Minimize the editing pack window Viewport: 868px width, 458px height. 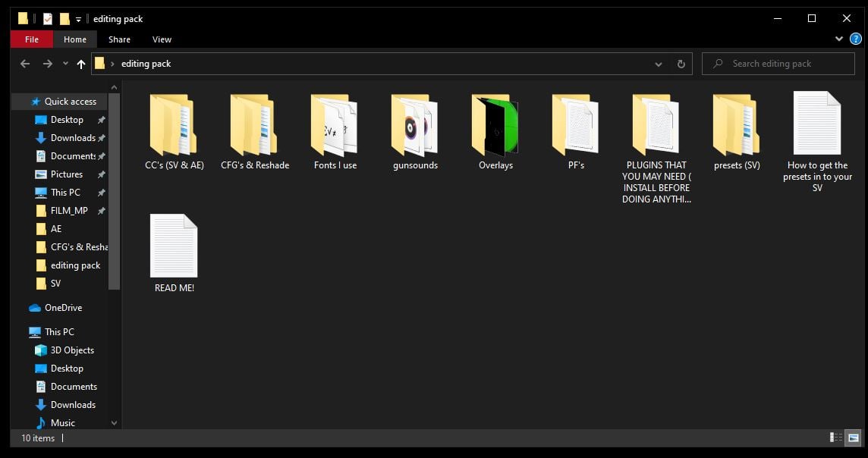pos(778,18)
